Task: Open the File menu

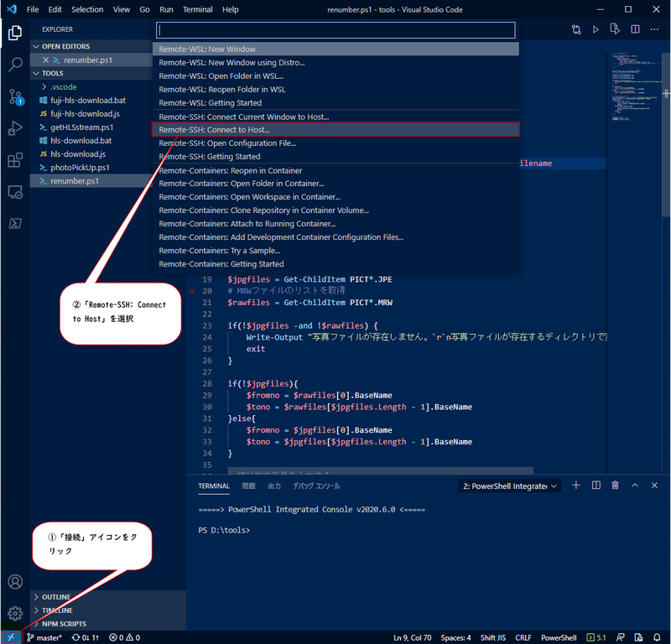Action: 33,9
